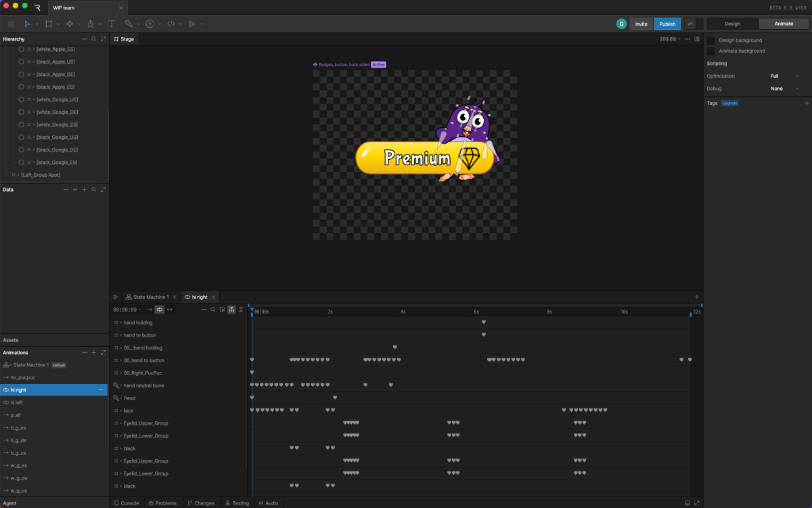Switch timeline to one-shot mode

150,310
